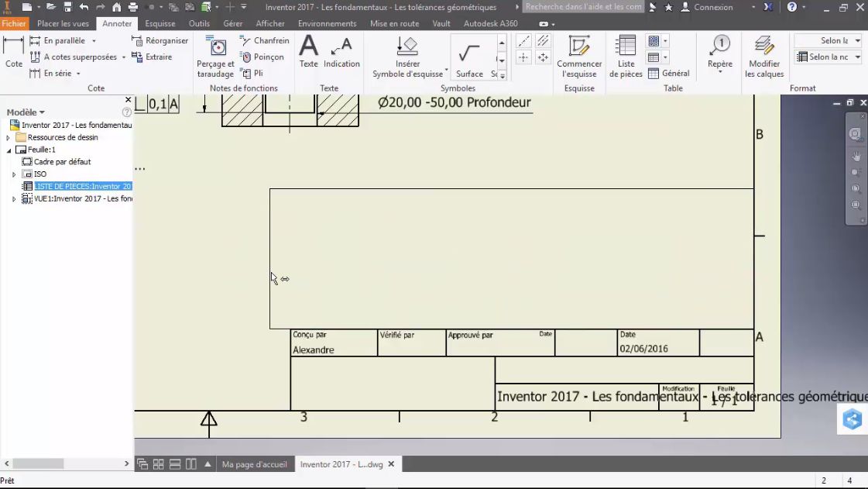Open the Repère dropdown arrow
This screenshot has height=489, width=868.
coord(719,72)
